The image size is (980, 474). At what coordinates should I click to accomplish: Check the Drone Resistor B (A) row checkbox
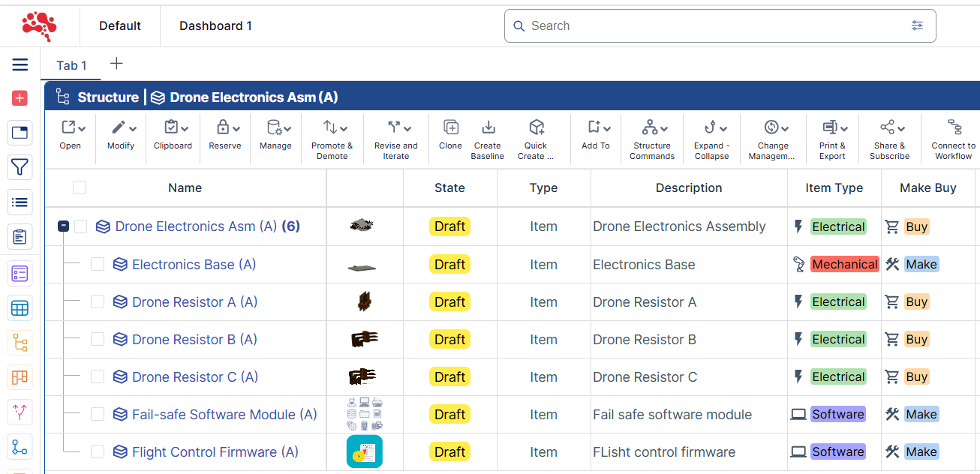pos(98,339)
